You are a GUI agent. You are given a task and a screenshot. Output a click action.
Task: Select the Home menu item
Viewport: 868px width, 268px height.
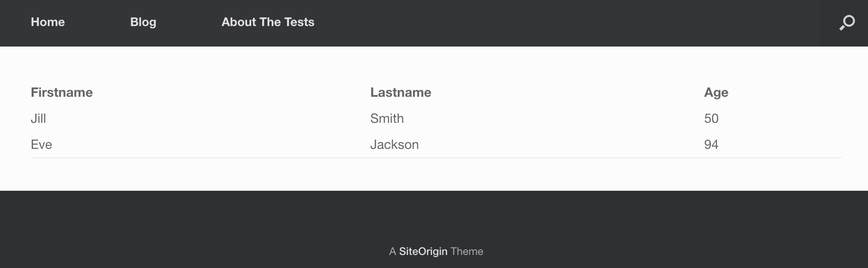point(47,22)
